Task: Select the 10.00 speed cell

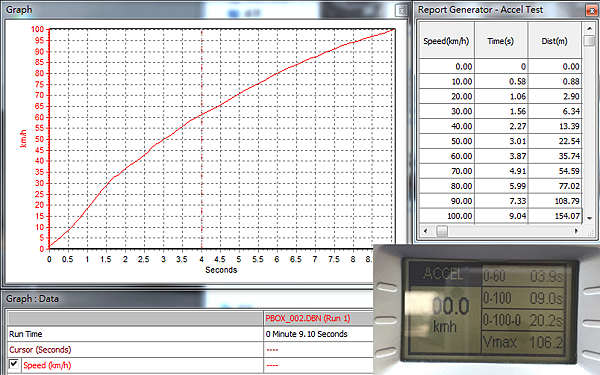Action: click(x=447, y=82)
